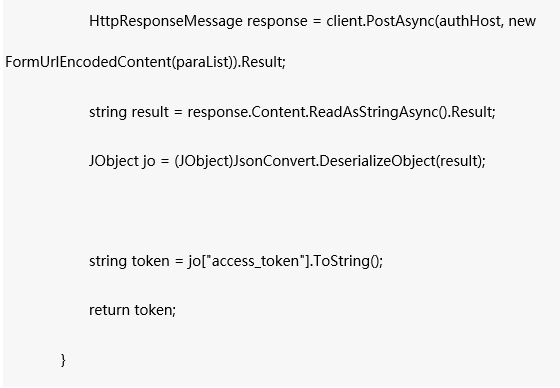Click on client.PostAsync call text
This screenshot has width=560, height=388.
[x=380, y=21]
